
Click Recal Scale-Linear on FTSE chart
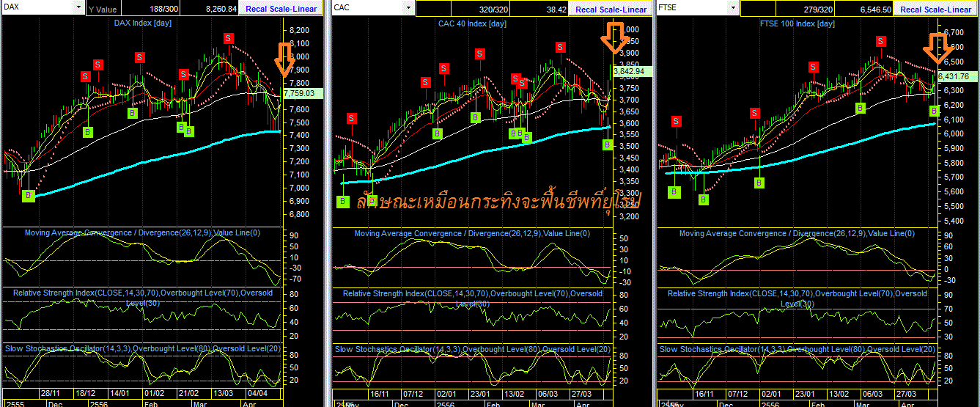point(935,10)
